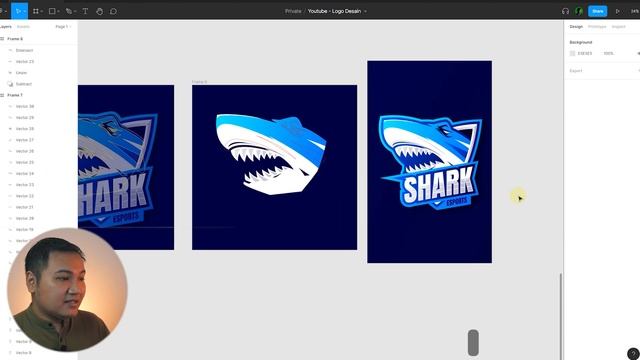Select the Move tool
This screenshot has width=640, height=360.
pyautogui.click(x=18, y=11)
